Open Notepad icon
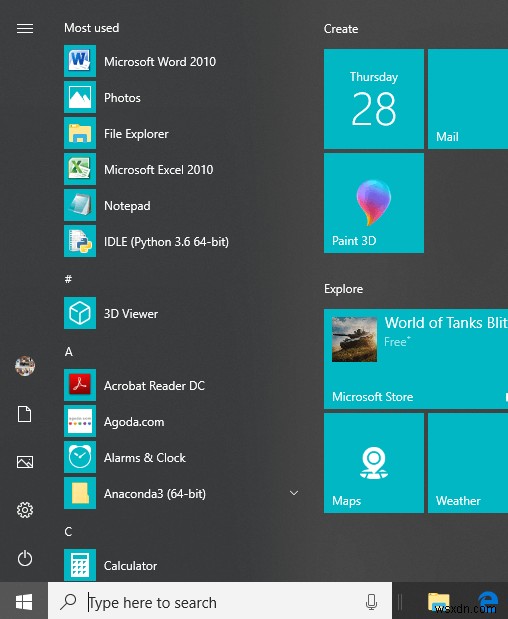Viewport: 508px width, 619px height. point(80,205)
